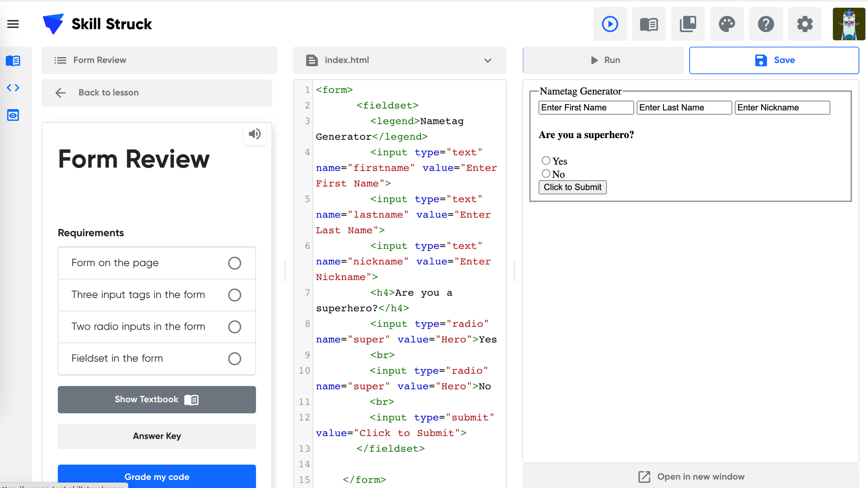The height and width of the screenshot is (488, 868).
Task: Open the hamburger menu icon
Action: pyautogui.click(x=13, y=24)
